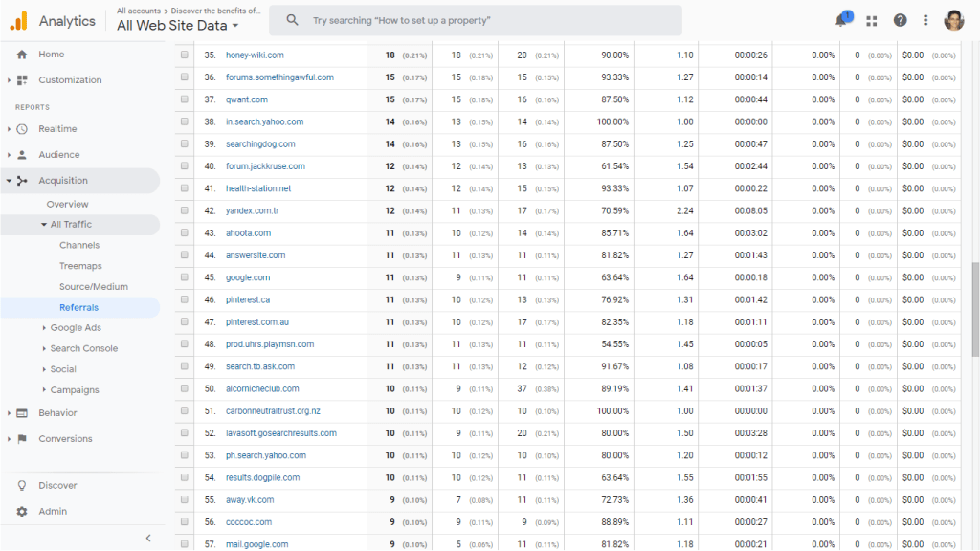Viewport: 980px width, 551px height.
Task: Click the Audience person icon
Action: point(22,154)
